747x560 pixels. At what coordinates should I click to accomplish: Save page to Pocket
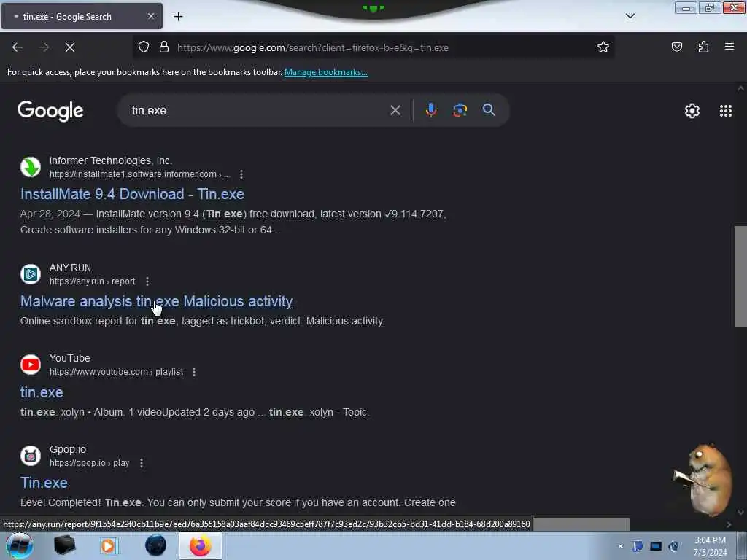click(x=676, y=47)
